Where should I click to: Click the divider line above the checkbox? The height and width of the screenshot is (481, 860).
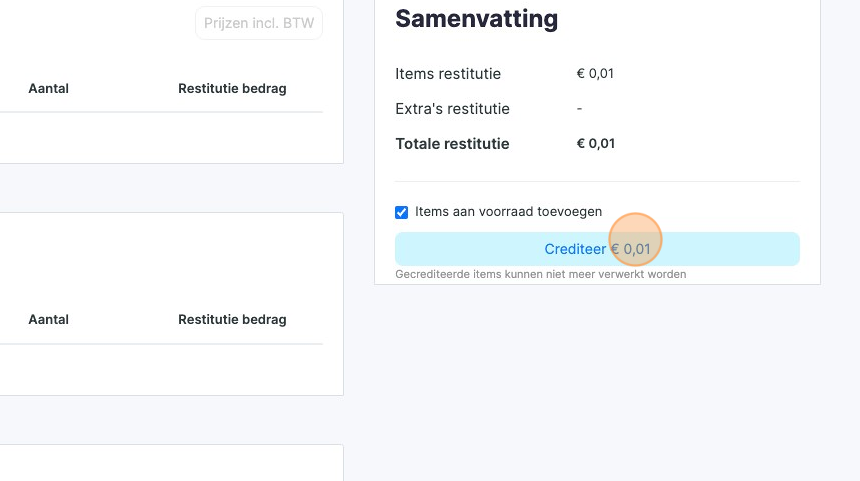point(597,182)
